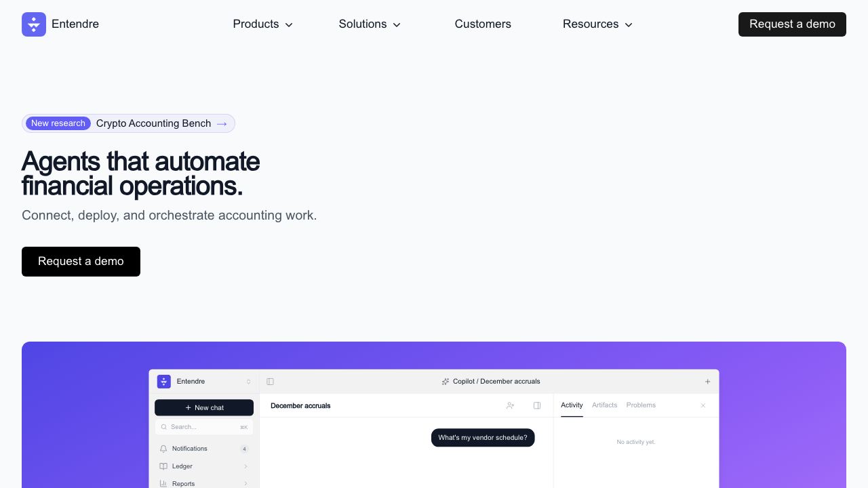Click the Reports label in the preview sidebar
This screenshot has width=868, height=488.
(x=184, y=484)
